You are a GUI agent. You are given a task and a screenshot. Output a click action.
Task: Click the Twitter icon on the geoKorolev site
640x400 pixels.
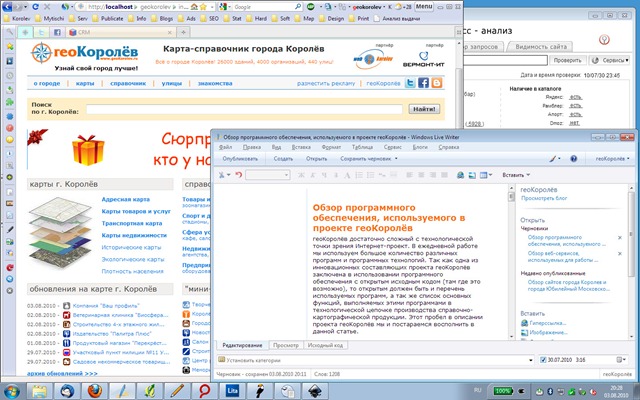pos(410,83)
